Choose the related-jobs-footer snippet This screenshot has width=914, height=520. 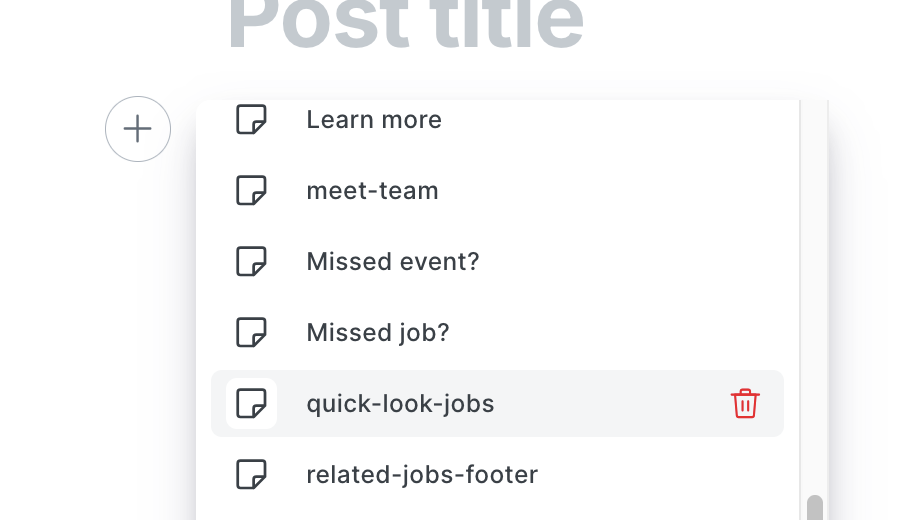pos(422,474)
